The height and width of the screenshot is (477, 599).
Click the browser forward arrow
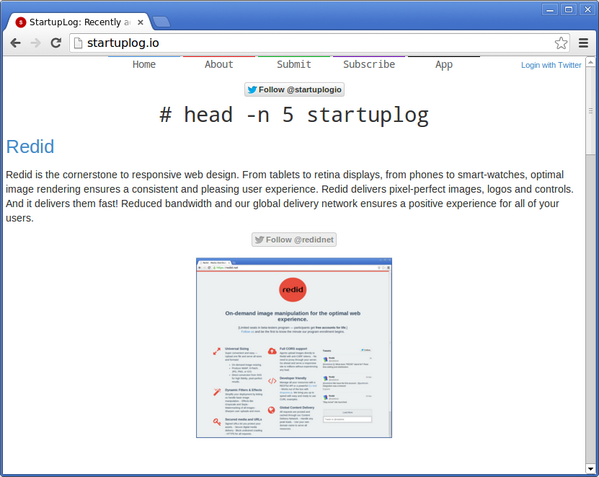pos(36,43)
